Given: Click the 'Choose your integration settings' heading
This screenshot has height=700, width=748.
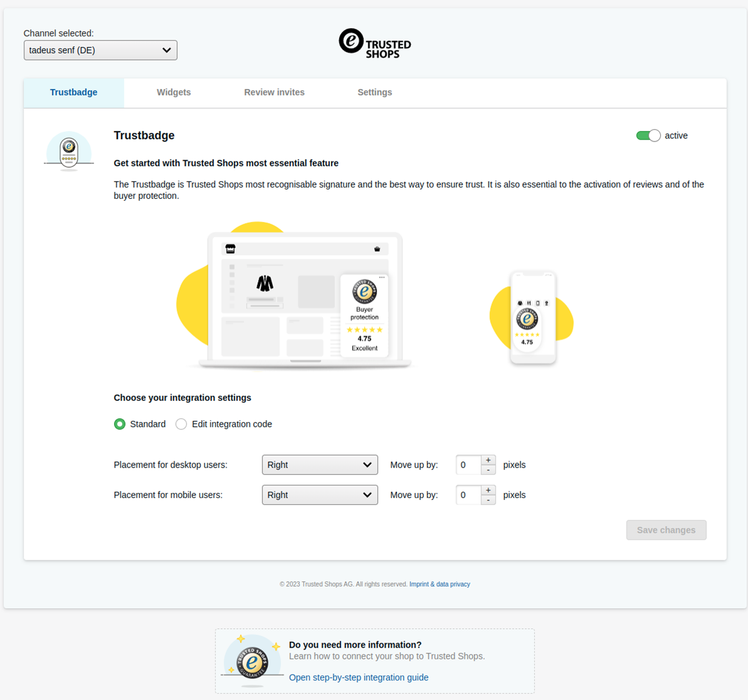Looking at the screenshot, I should 183,398.
